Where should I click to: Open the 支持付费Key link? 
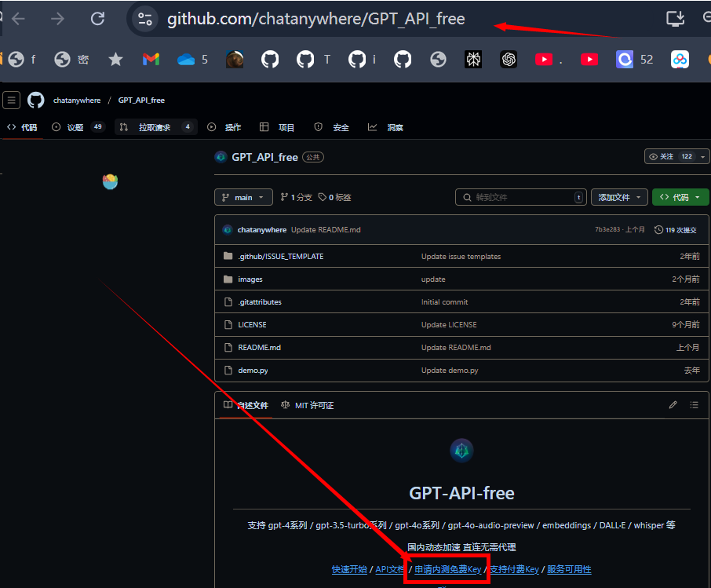(514, 569)
